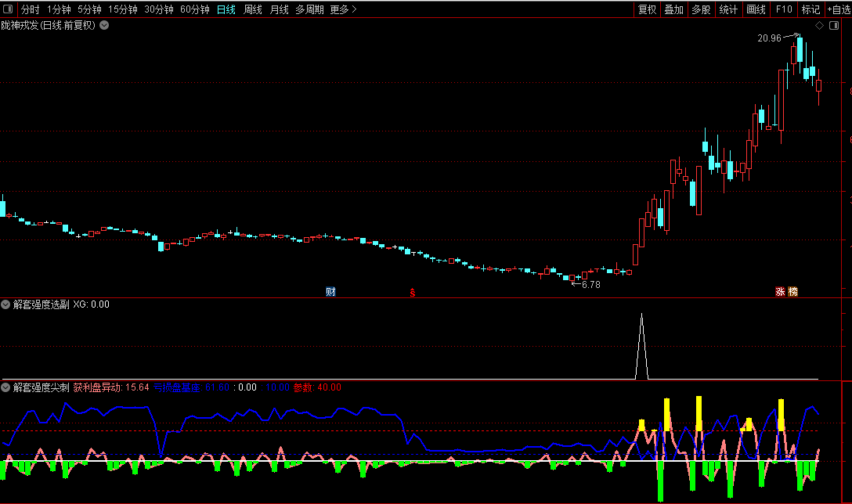Screen dimensions: 852x504
Task: Expand the 解套强度尖刺 indicator menu
Action: pos(5,387)
